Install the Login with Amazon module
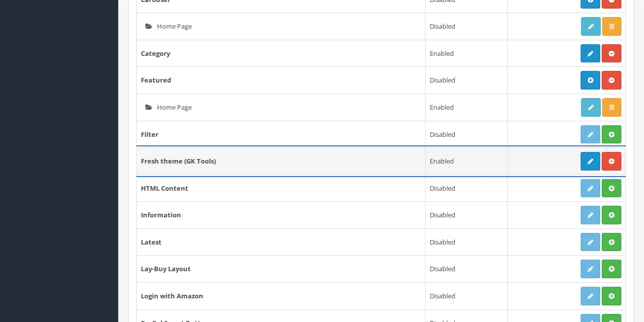 point(612,296)
